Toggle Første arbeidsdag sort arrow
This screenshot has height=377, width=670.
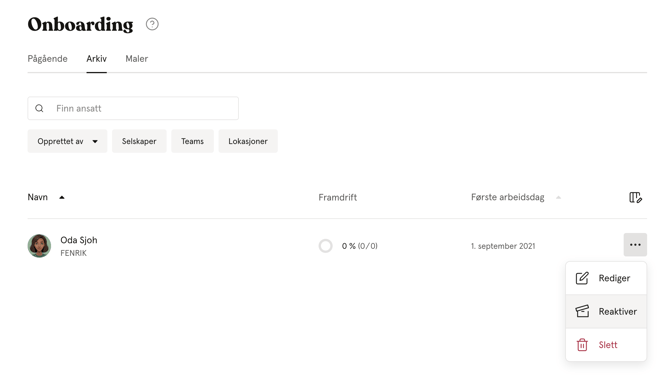coord(558,197)
